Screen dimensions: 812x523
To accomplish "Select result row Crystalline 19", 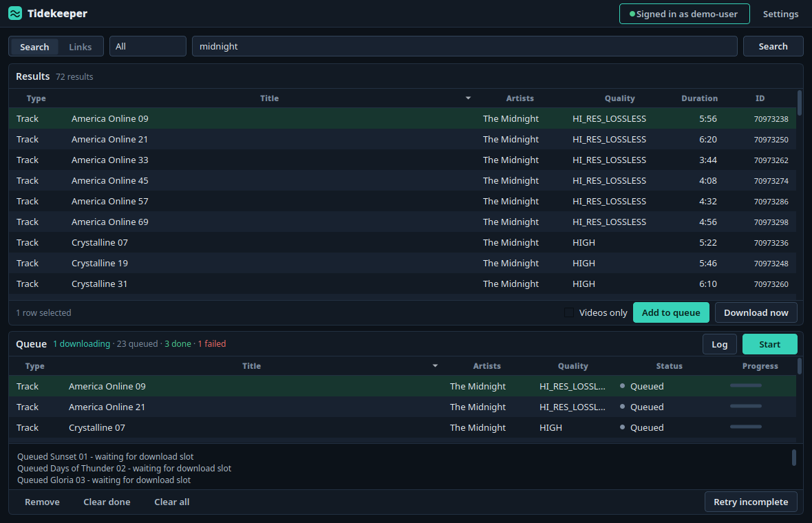I will click(x=403, y=264).
